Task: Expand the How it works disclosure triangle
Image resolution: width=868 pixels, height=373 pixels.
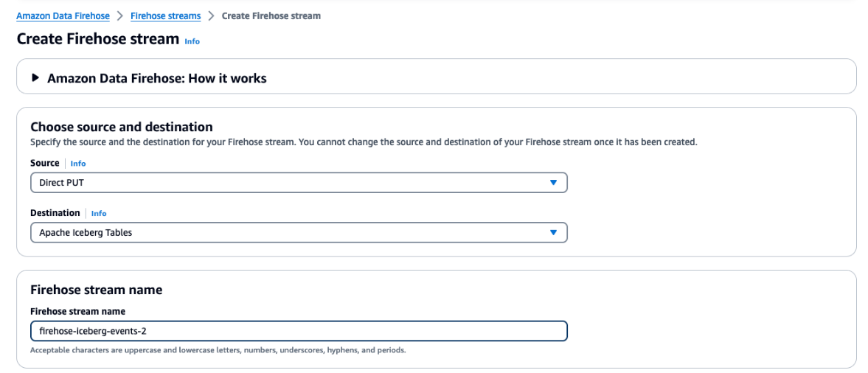Action: pos(35,77)
